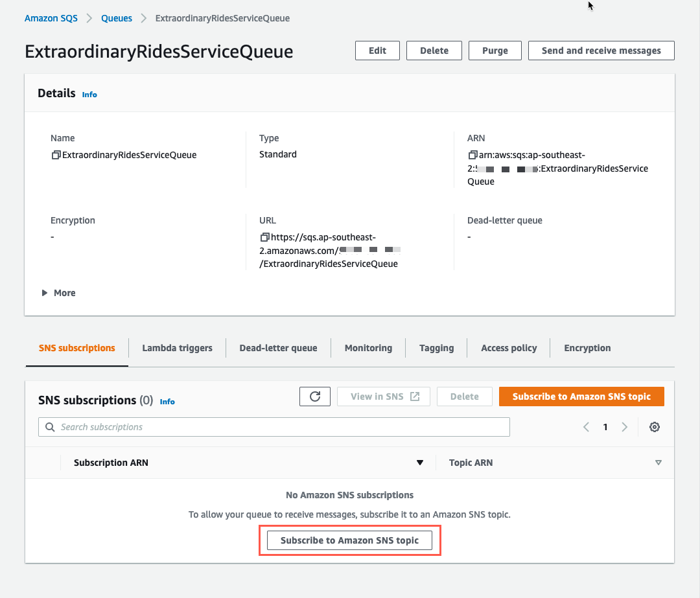Image resolution: width=700 pixels, height=598 pixels.
Task: Go to previous page of subscriptions
Action: tap(586, 427)
